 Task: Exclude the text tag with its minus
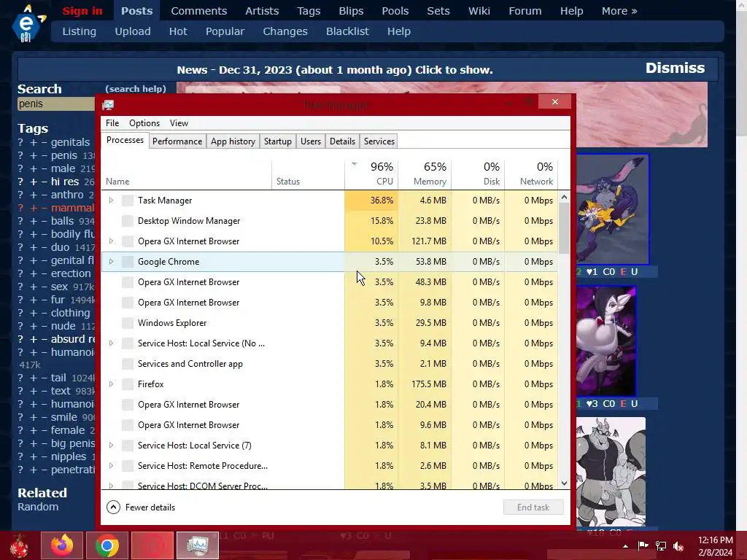tap(44, 391)
